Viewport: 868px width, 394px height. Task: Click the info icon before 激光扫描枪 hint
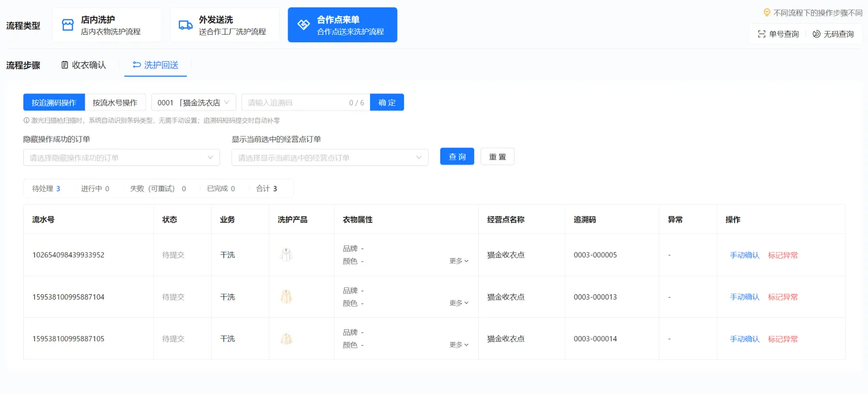point(26,120)
